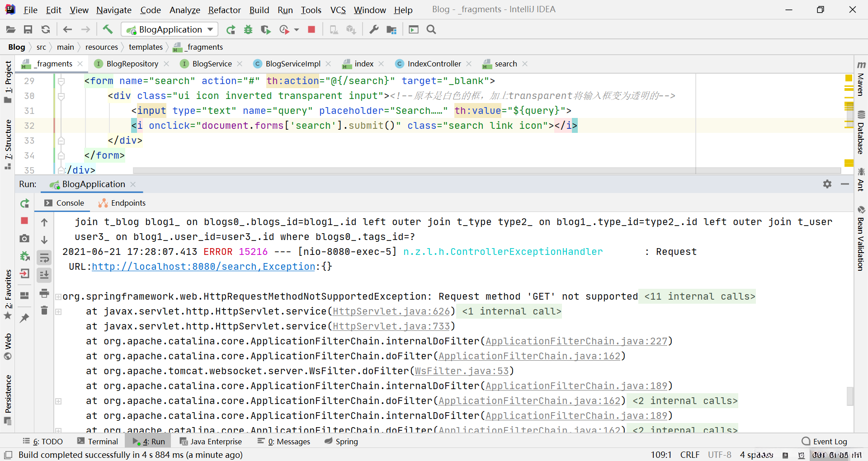868x461 pixels.
Task: Navigate back with the left arrow
Action: (x=68, y=30)
